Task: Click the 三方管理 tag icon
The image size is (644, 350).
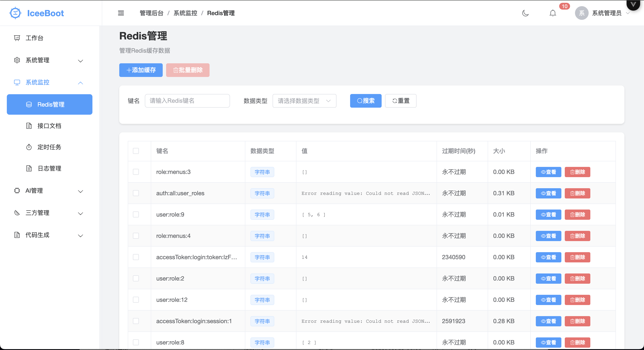Action: [17, 213]
